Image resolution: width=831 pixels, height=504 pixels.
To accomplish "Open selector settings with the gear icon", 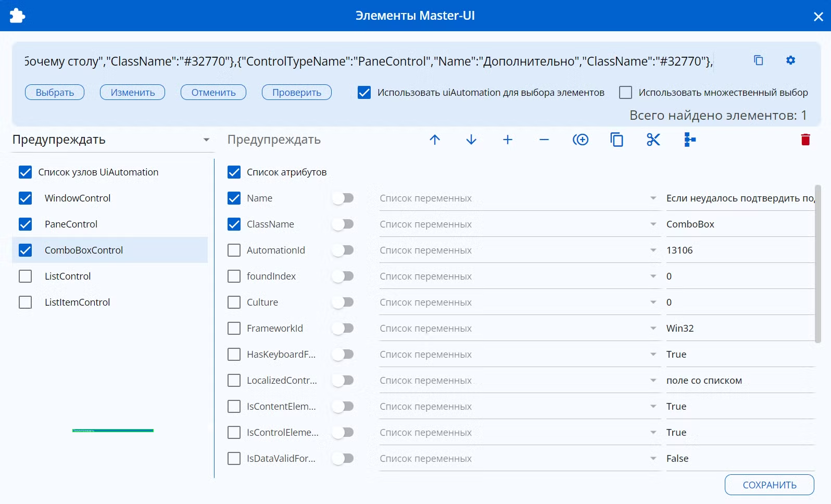I will (x=790, y=60).
